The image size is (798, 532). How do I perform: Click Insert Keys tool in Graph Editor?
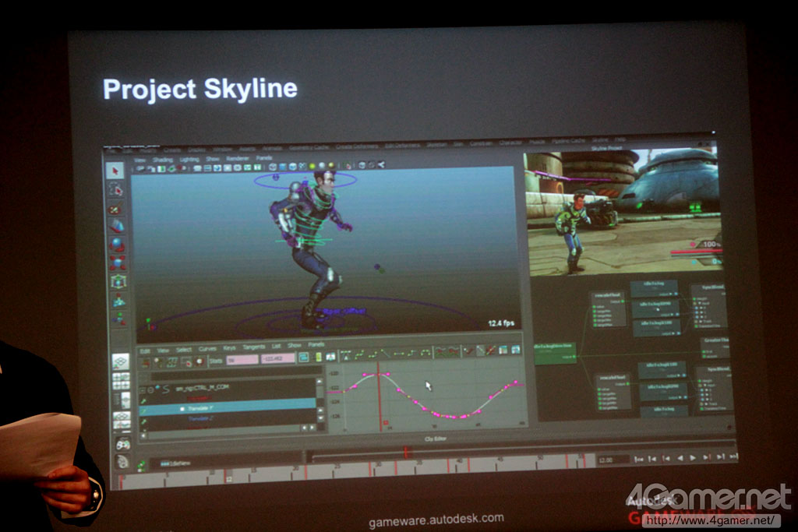click(x=159, y=361)
